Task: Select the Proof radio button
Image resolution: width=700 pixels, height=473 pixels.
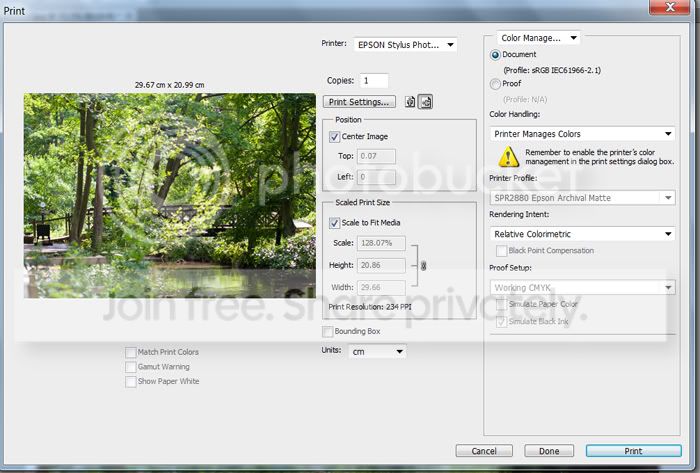Action: pyautogui.click(x=496, y=85)
